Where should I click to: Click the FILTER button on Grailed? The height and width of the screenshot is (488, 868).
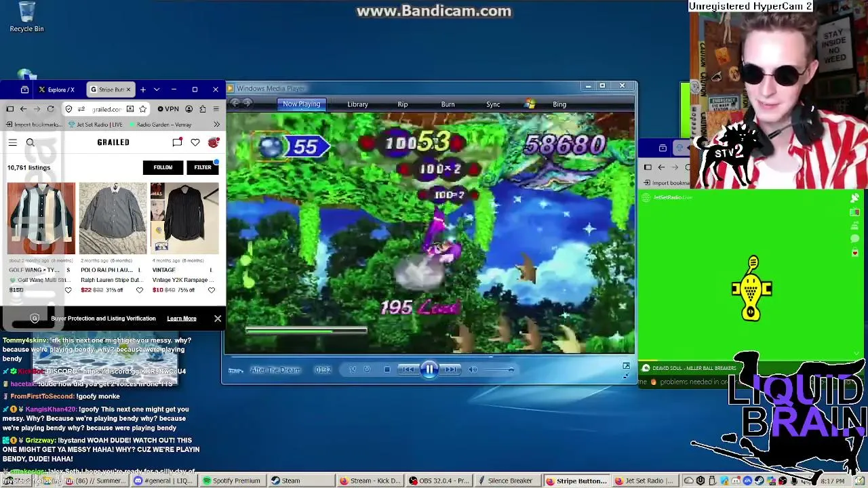[203, 167]
